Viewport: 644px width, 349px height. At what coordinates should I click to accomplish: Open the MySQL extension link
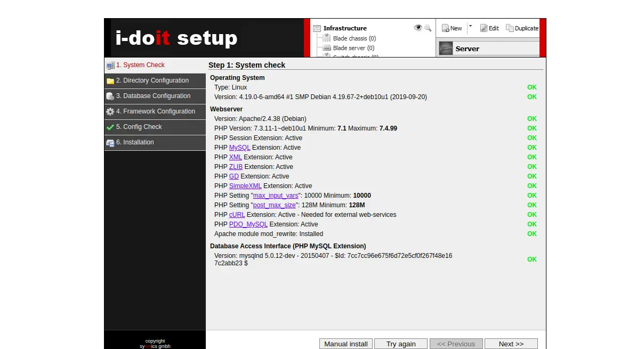[239, 148]
